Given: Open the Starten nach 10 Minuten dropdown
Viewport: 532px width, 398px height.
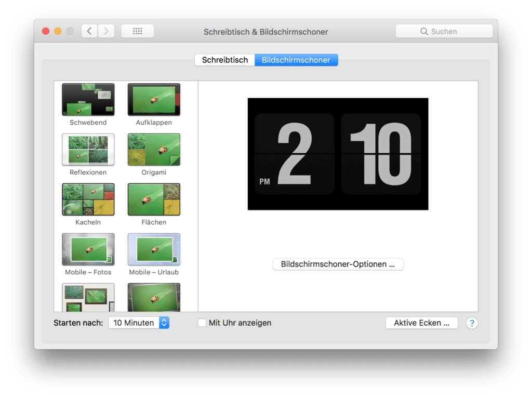Looking at the screenshot, I should coord(139,323).
